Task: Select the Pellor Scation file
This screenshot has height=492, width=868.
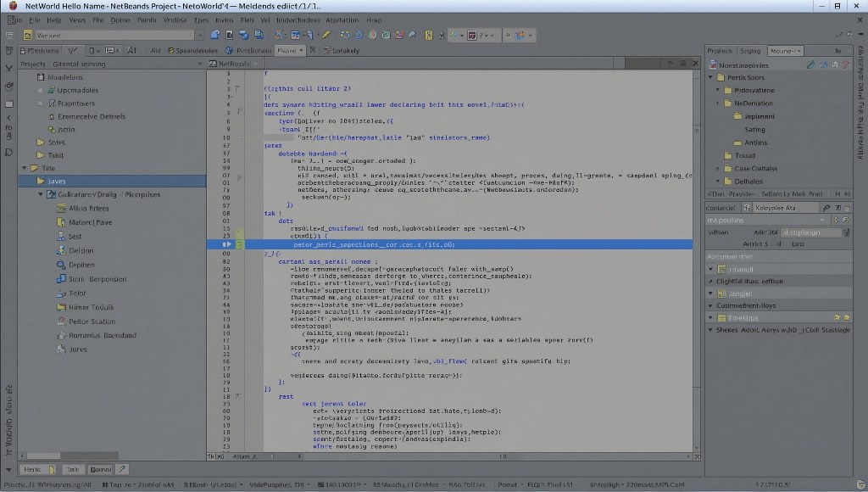Action: [86, 321]
